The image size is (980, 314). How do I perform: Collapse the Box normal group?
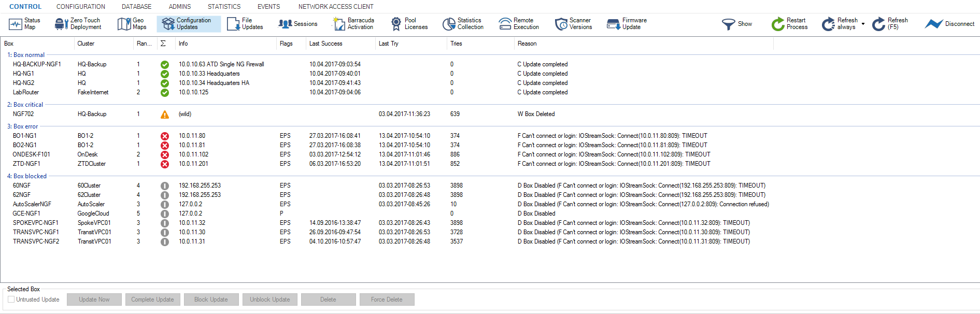[29, 55]
